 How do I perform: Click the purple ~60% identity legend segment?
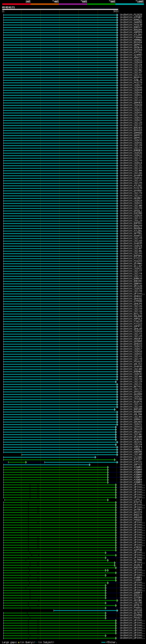(x=73, y=4)
